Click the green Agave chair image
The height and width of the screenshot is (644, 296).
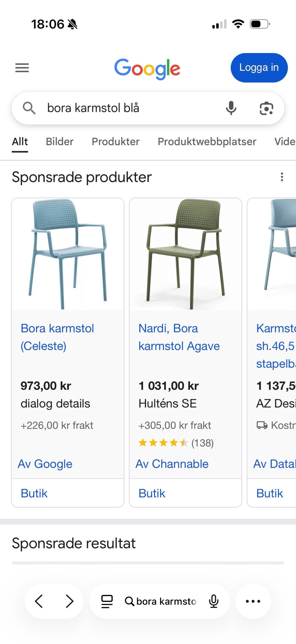(x=185, y=254)
